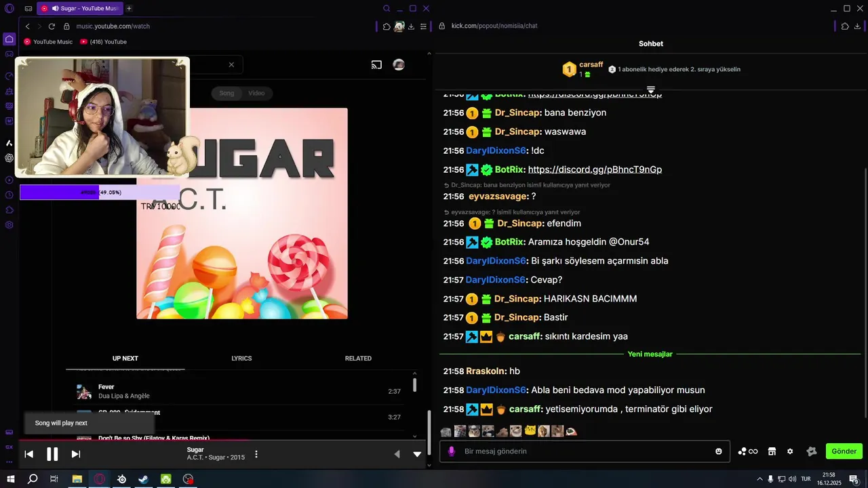
Task: Jump to Yeni mesajlar divider label
Action: [x=650, y=354]
